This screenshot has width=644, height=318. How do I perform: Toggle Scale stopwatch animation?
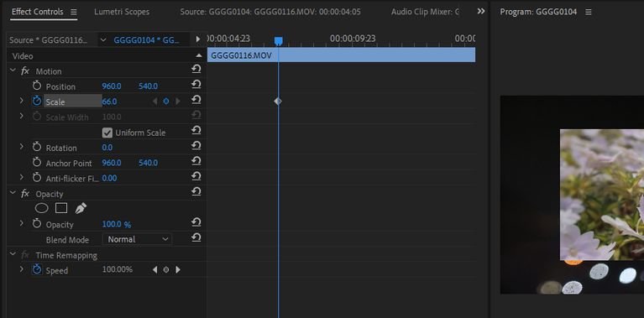coord(37,102)
